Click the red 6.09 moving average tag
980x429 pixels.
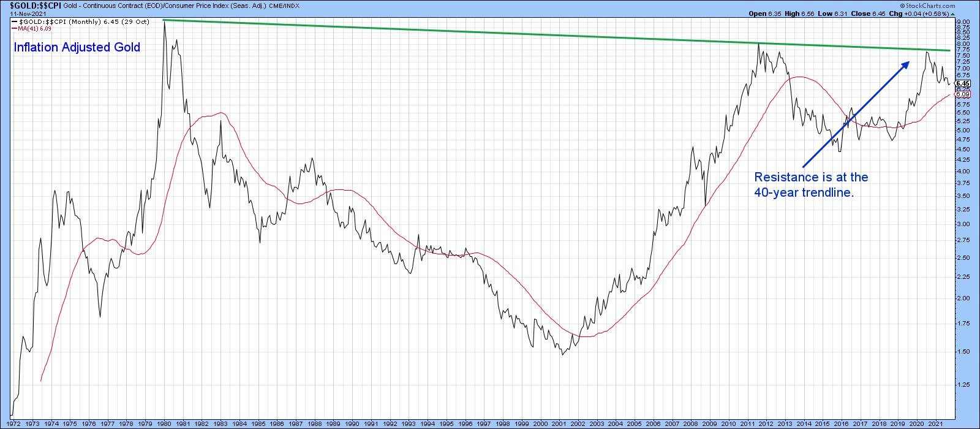962,94
